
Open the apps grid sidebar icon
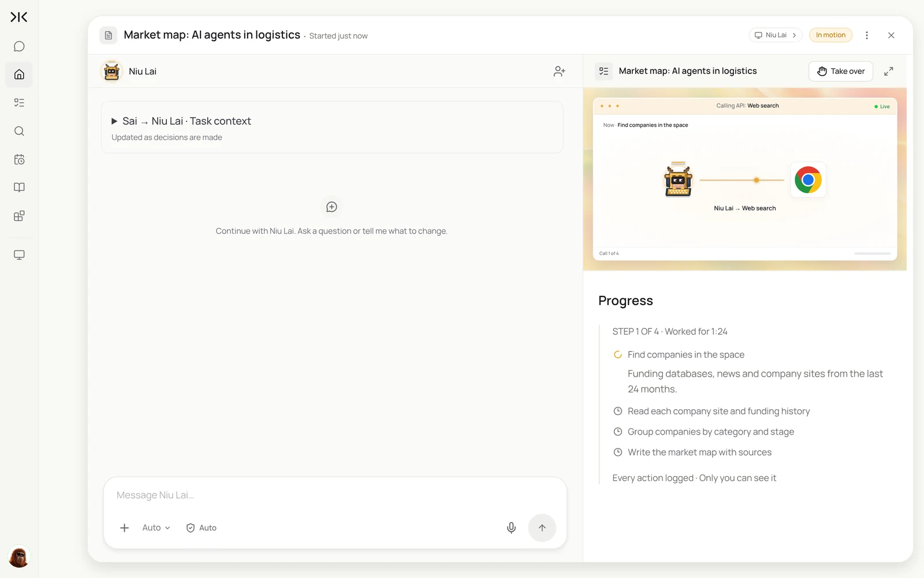[19, 216]
